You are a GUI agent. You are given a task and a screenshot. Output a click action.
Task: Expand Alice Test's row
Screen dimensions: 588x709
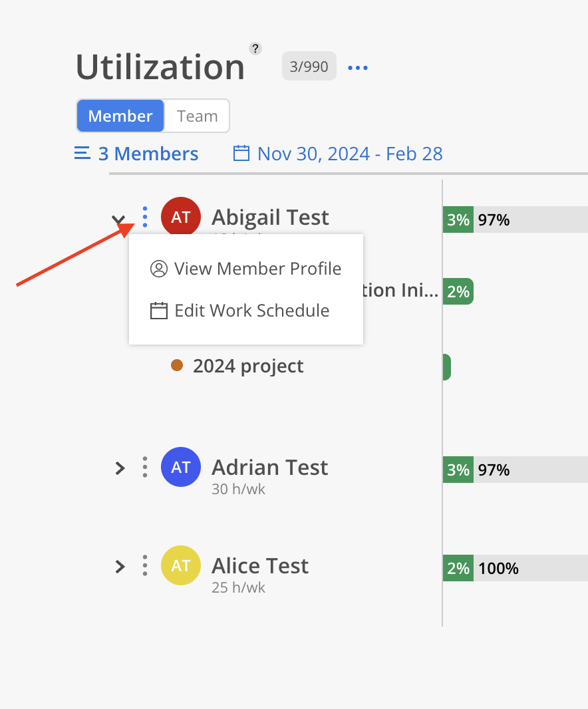(120, 567)
